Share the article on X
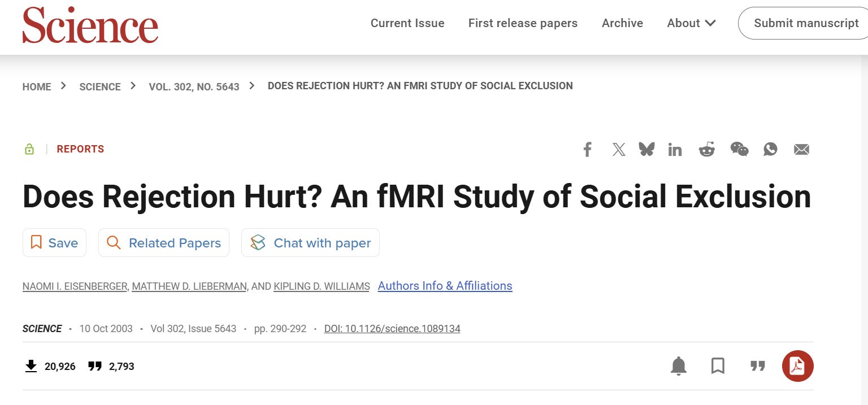868x405 pixels. (x=619, y=150)
